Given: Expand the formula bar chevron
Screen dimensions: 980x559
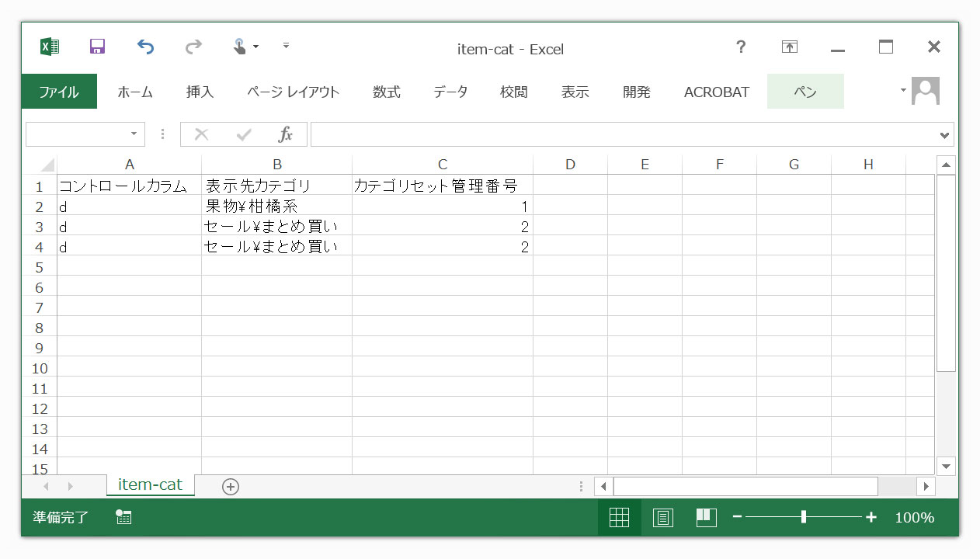Looking at the screenshot, I should (945, 135).
